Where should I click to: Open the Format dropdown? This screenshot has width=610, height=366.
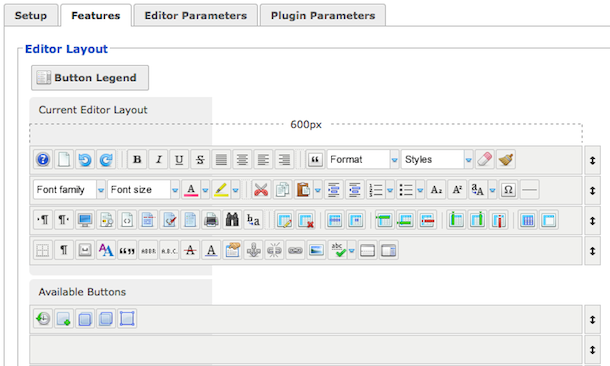coord(363,159)
